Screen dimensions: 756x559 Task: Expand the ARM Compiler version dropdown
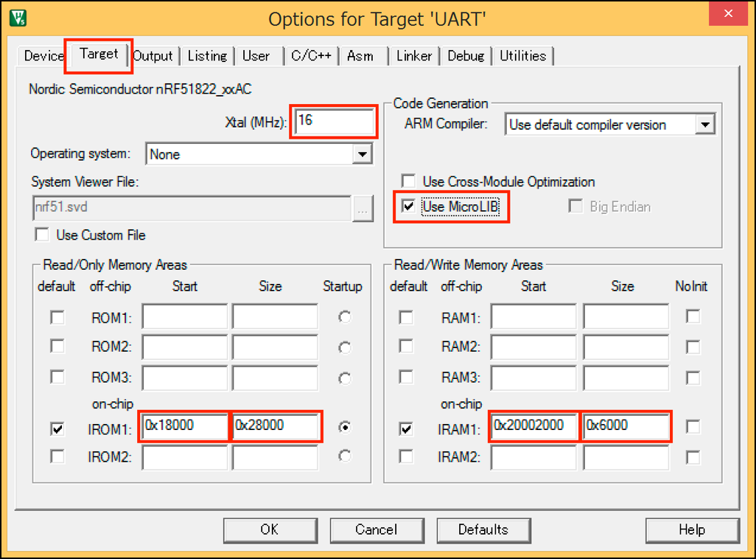(705, 125)
